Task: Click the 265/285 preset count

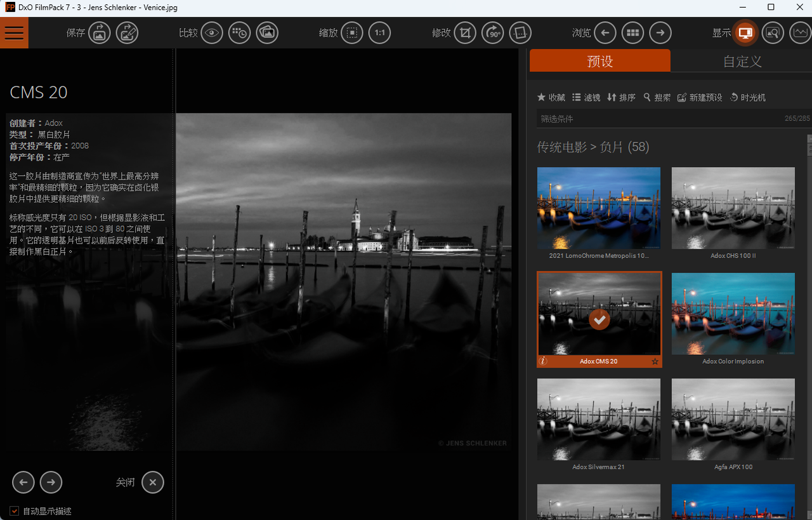Action: (x=797, y=119)
